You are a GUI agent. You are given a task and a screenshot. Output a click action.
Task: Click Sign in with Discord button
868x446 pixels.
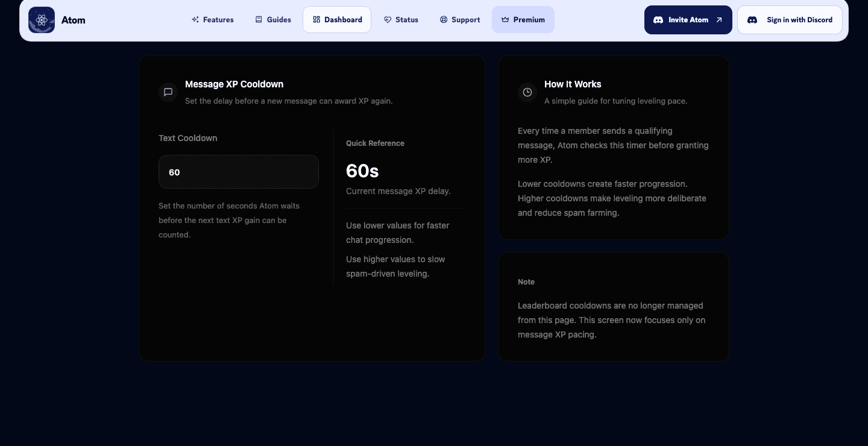790,20
